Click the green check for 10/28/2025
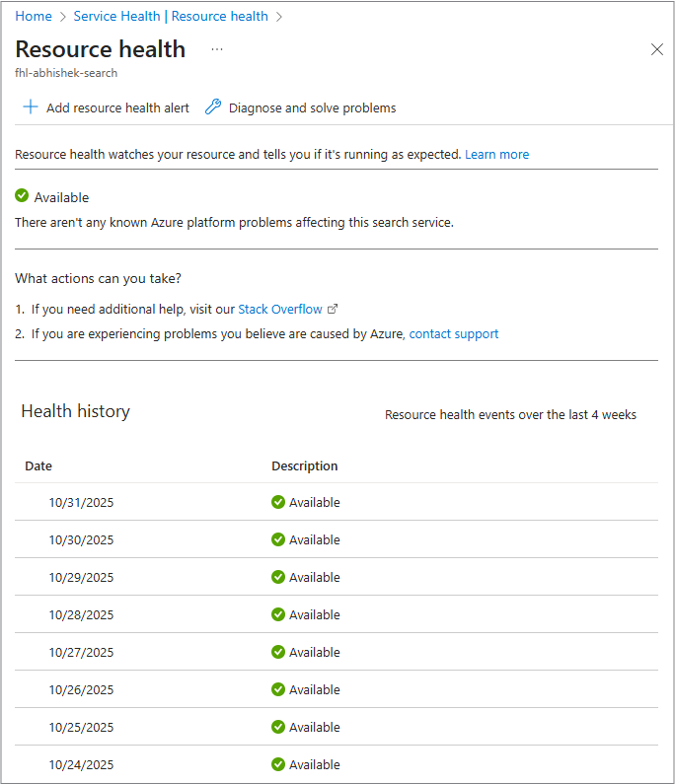This screenshot has height=784, width=675. coord(278,614)
